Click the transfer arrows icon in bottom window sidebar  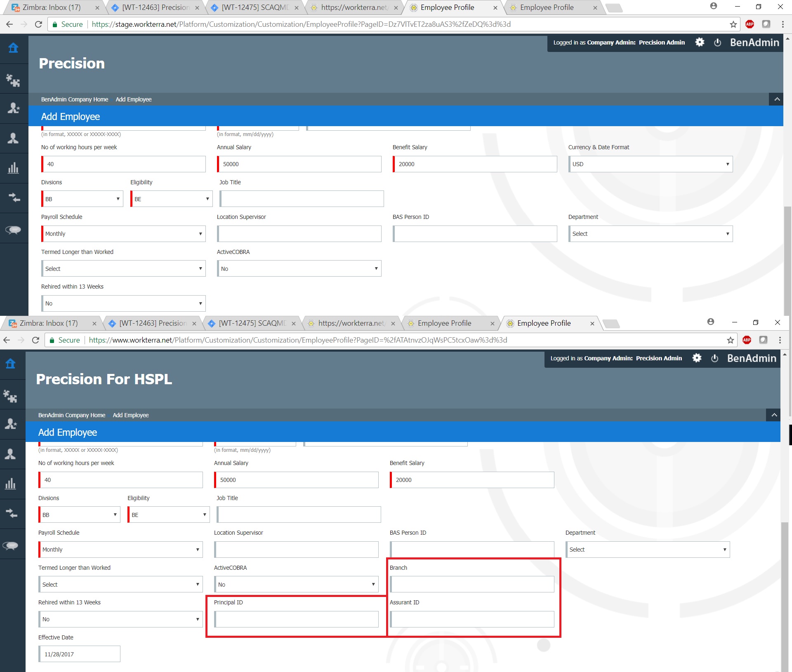pos(11,513)
